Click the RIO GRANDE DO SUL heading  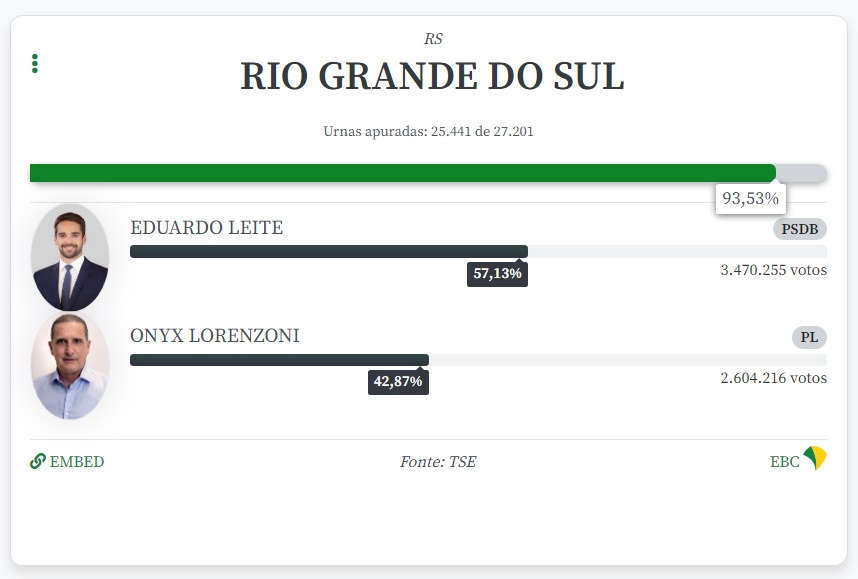click(432, 77)
